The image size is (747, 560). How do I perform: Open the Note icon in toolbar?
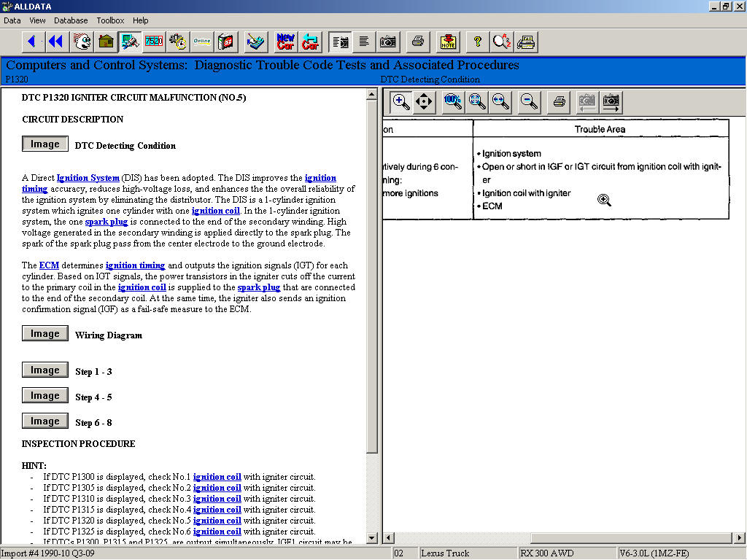449,42
